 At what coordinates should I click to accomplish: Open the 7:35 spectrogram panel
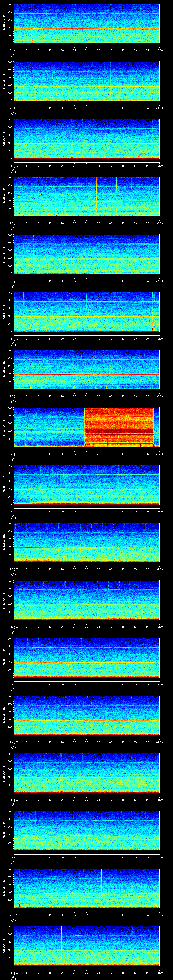click(86, 369)
